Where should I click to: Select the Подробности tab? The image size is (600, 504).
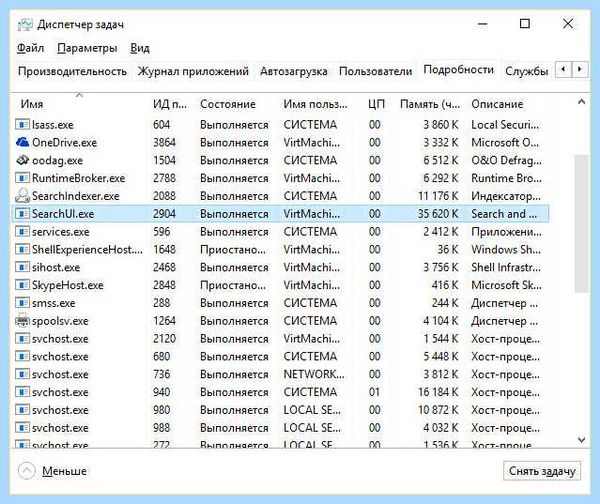458,70
